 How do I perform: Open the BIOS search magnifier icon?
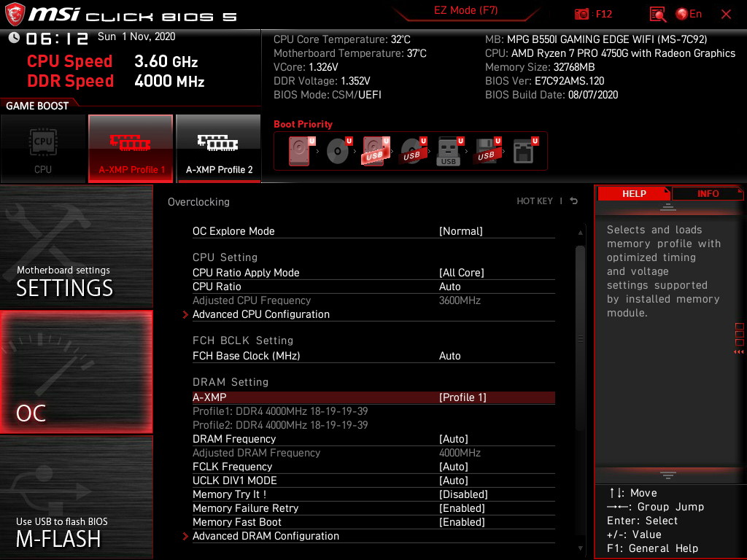pos(658,15)
